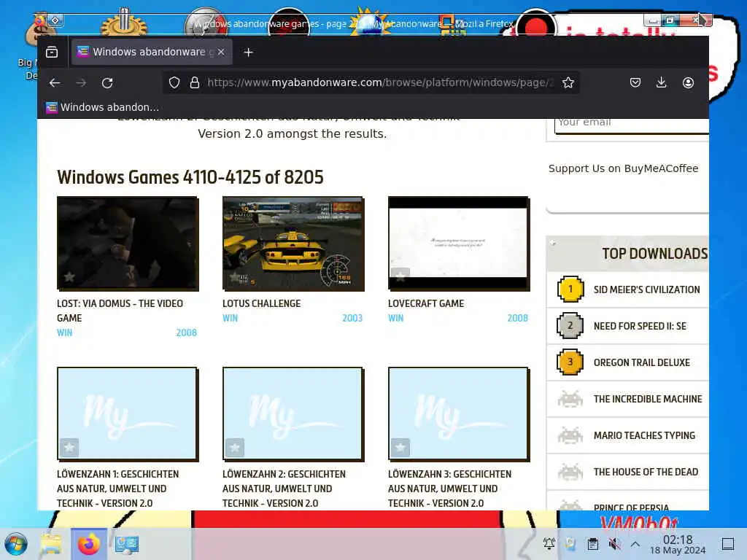Close the Windows abandonware tab
This screenshot has height=560, width=747.
[221, 52]
